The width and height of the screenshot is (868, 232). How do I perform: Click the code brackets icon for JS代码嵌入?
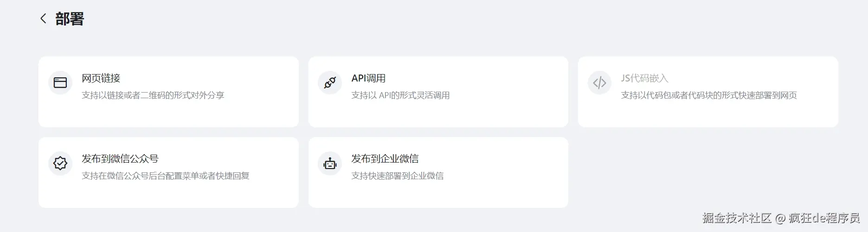599,83
